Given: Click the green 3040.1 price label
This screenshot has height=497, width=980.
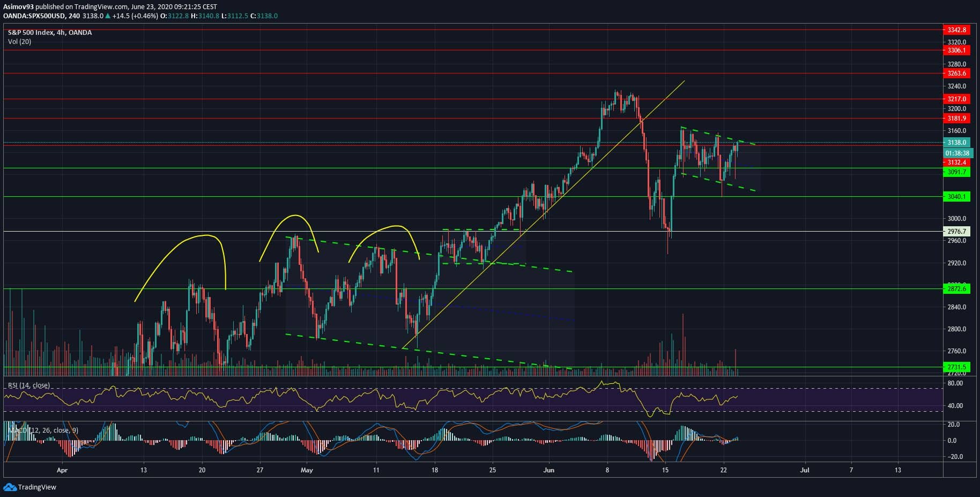Looking at the screenshot, I should coord(956,197).
